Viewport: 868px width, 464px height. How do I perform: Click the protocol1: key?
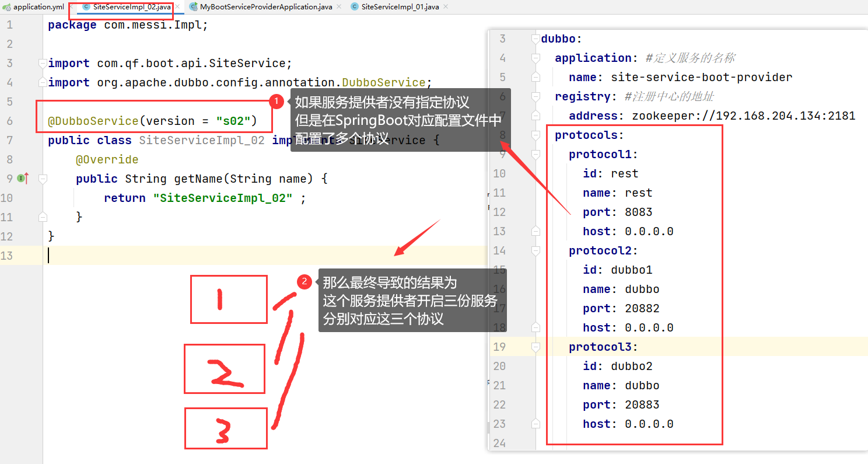click(604, 154)
